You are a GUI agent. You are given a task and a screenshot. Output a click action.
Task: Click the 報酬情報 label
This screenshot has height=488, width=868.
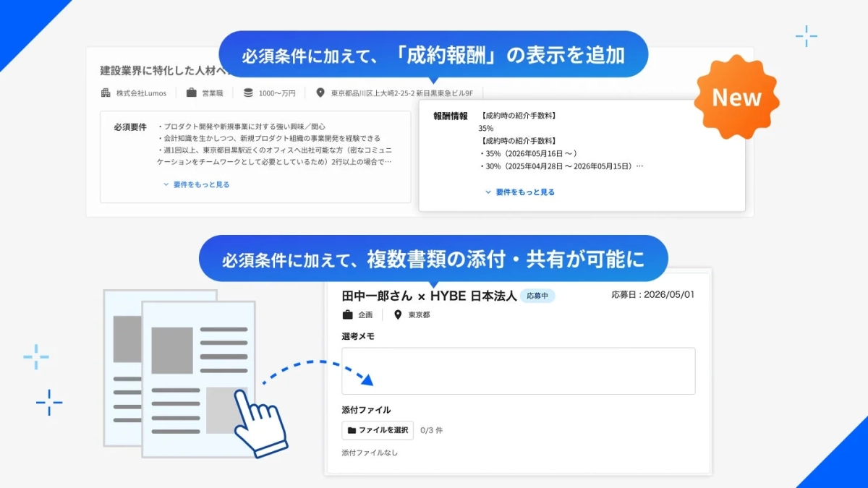tap(451, 116)
